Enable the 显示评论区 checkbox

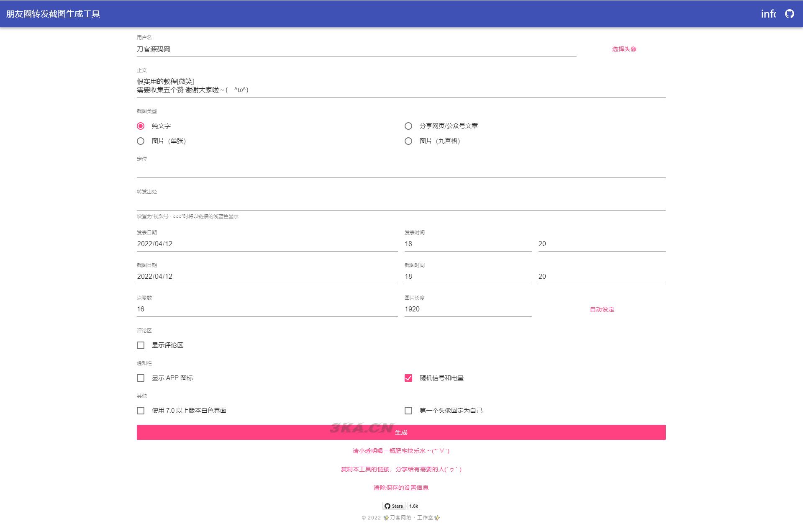point(141,345)
